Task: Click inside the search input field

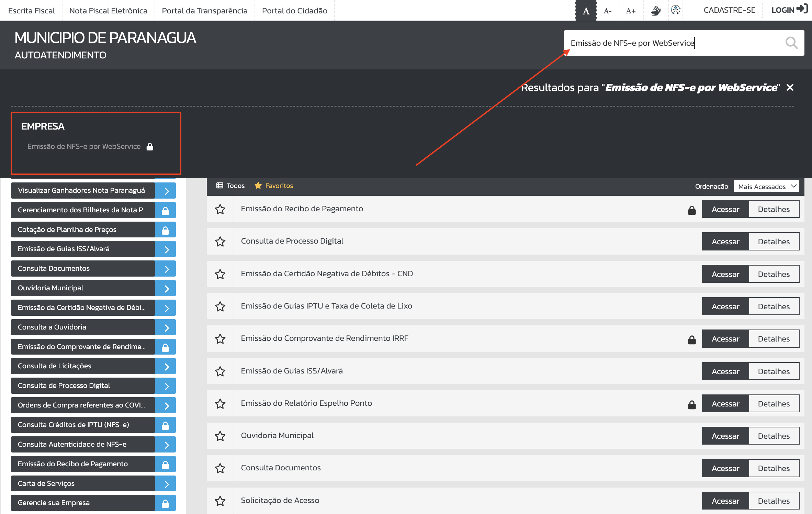Action: pos(670,43)
